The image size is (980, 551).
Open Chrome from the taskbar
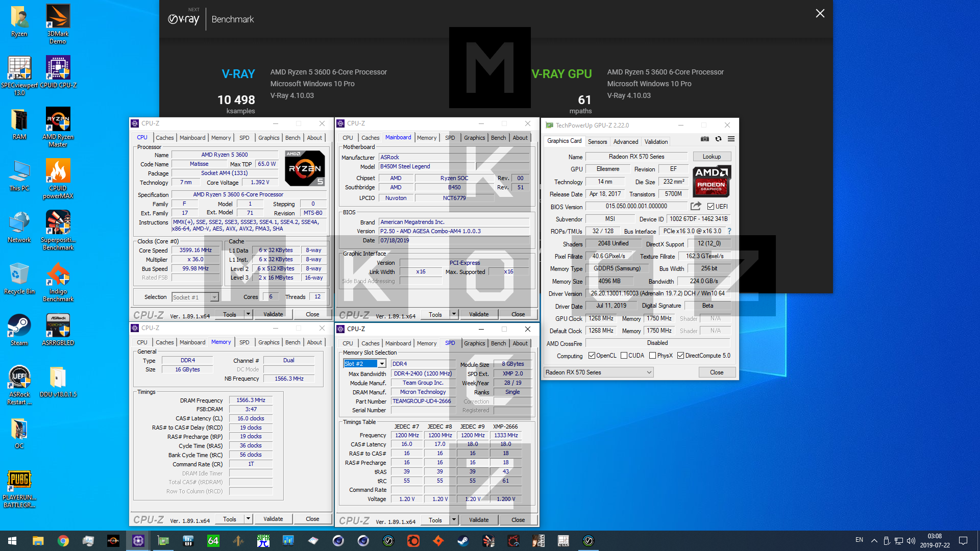click(x=63, y=541)
